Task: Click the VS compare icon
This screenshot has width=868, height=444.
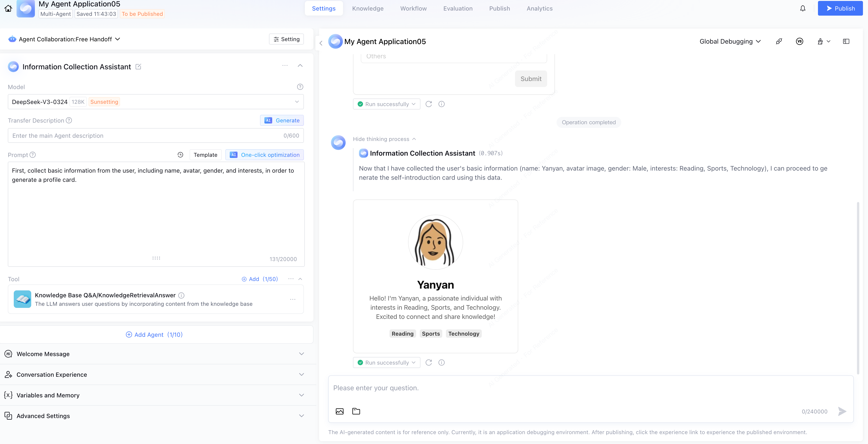Action: pyautogui.click(x=799, y=42)
